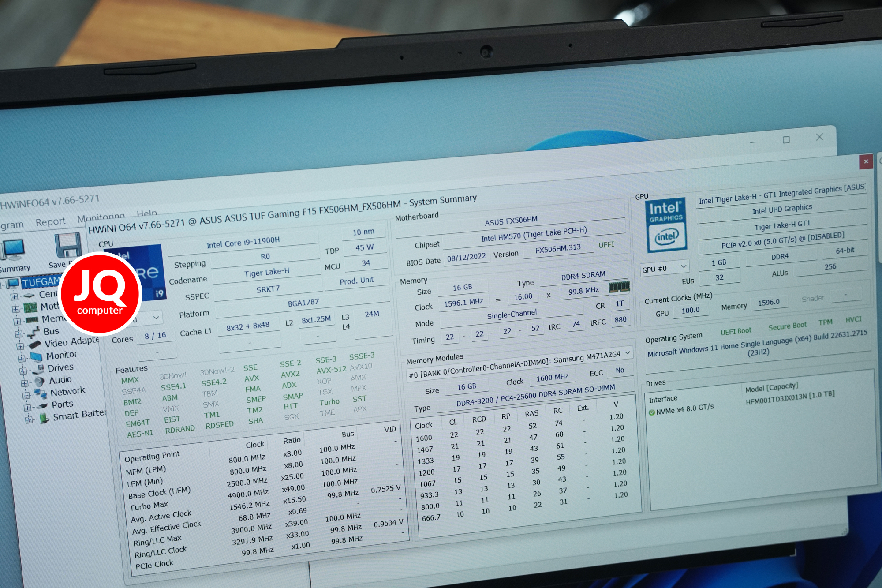Click the SSPEC value SRKT7
This screenshot has height=588, width=882.
point(268,289)
